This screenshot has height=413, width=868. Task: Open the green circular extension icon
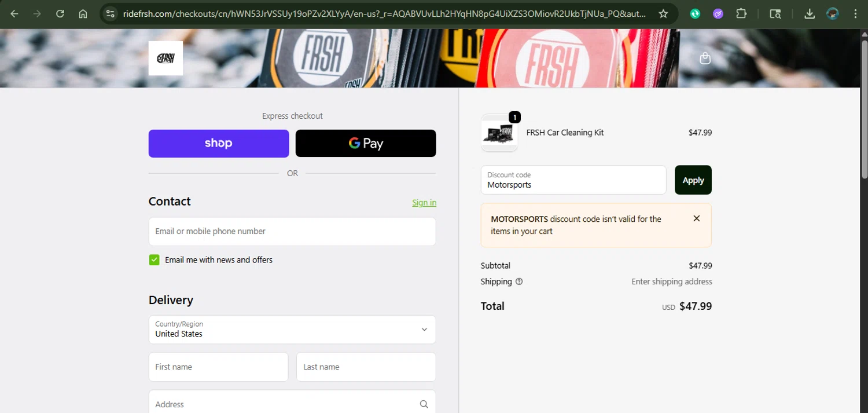[695, 14]
